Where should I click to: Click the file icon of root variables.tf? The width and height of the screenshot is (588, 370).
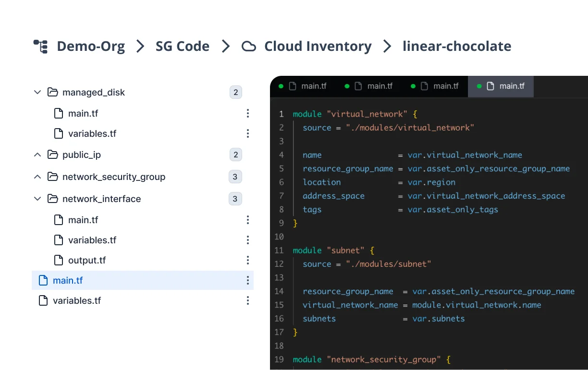(x=43, y=301)
